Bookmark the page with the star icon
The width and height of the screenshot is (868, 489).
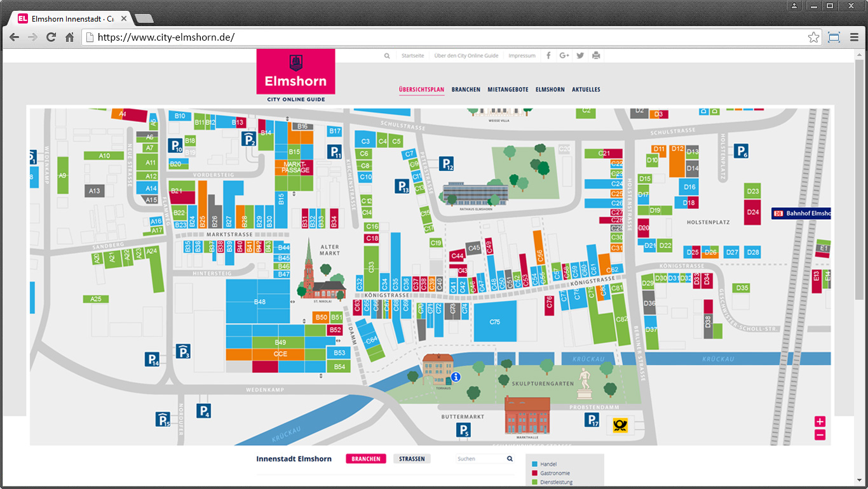tap(813, 37)
